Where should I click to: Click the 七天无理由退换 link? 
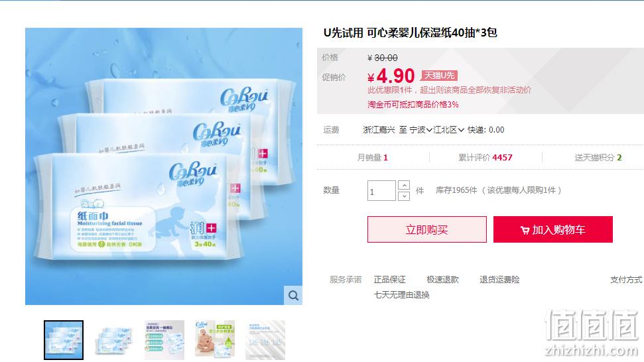tap(401, 295)
